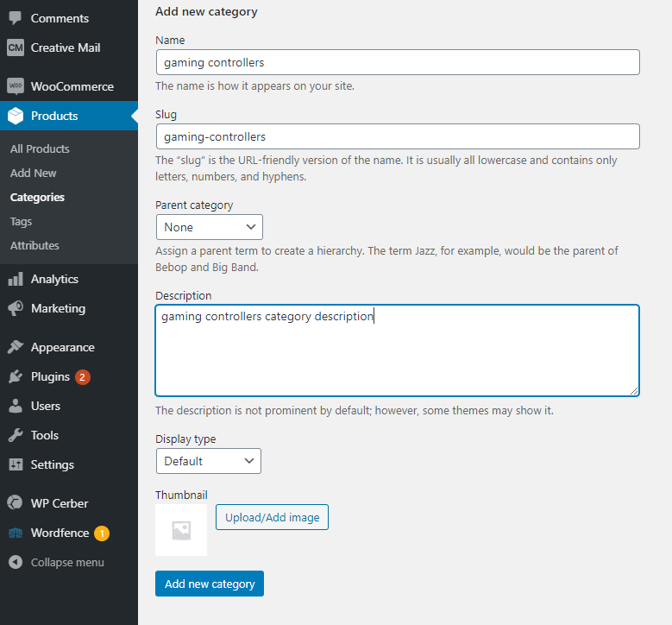The image size is (672, 625).
Task: Click Collapse menu label
Action: tap(67, 562)
